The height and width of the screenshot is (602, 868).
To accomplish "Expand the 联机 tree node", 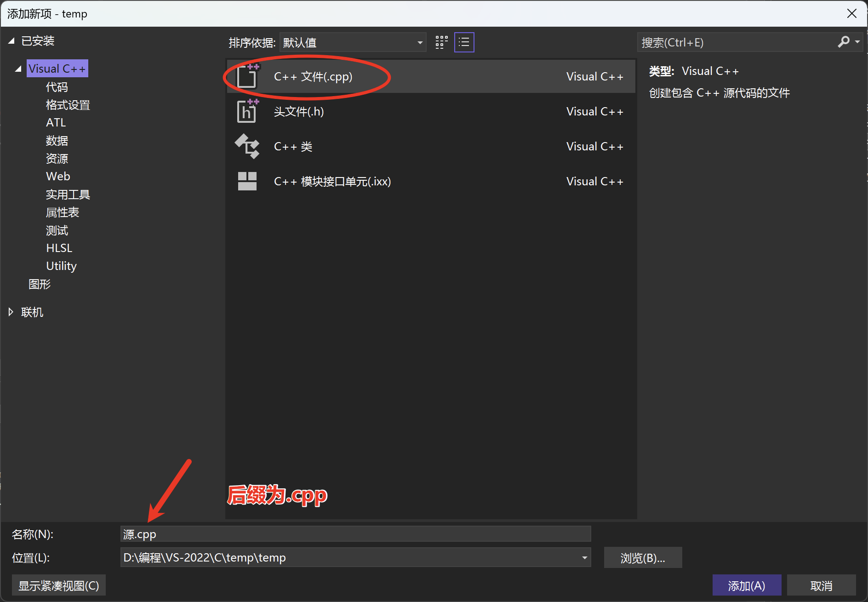I will pyautogui.click(x=11, y=312).
